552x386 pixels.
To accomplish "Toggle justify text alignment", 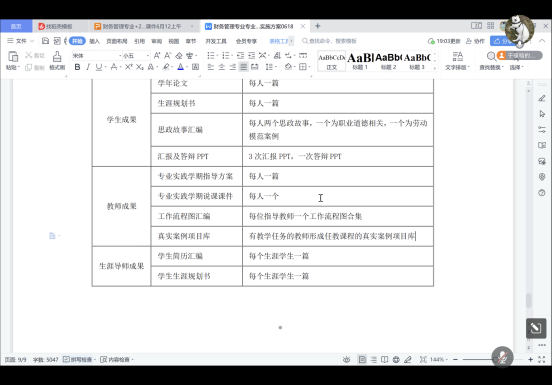I will [244, 67].
